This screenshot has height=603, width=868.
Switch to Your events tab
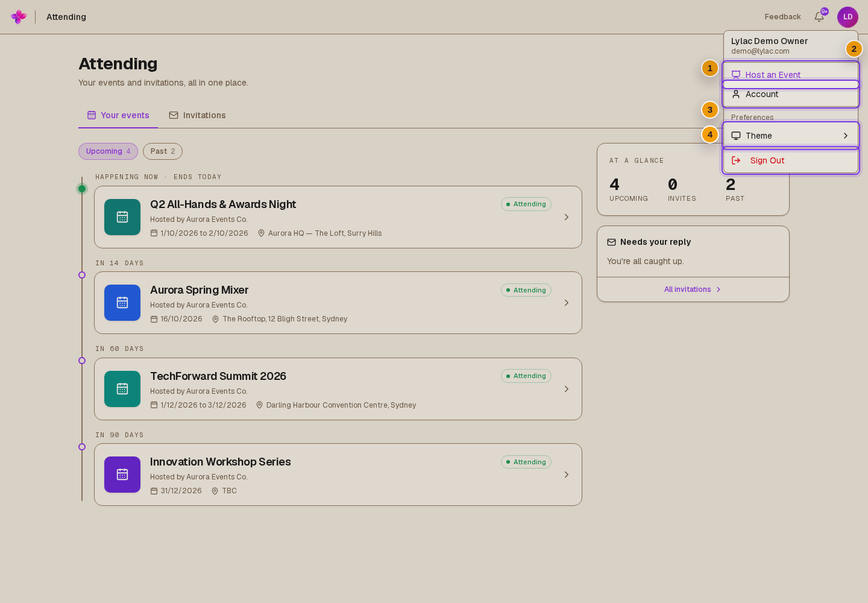118,115
